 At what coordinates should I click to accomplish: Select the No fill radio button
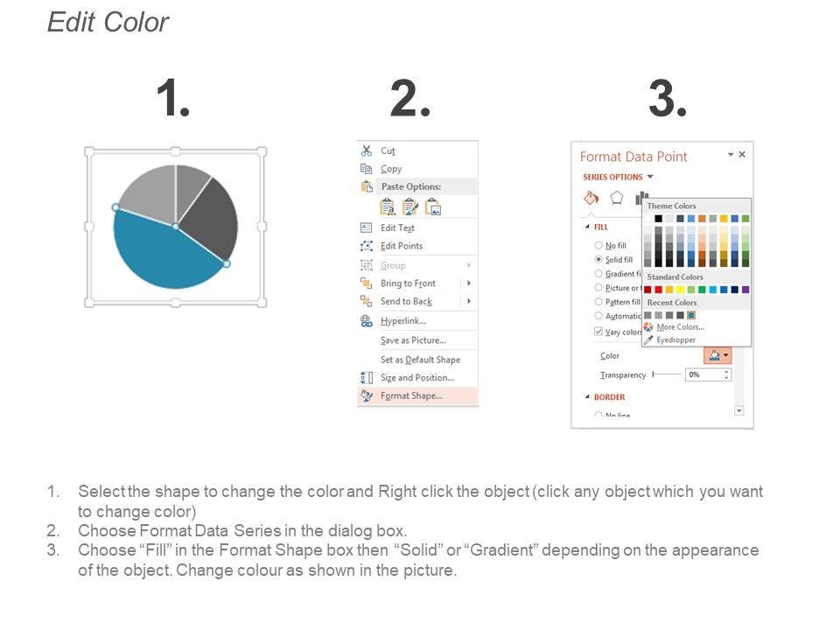point(598,246)
